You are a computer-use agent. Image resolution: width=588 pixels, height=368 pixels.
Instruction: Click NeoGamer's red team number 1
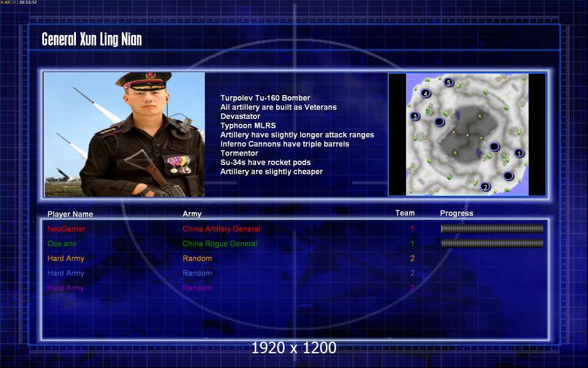click(x=412, y=229)
